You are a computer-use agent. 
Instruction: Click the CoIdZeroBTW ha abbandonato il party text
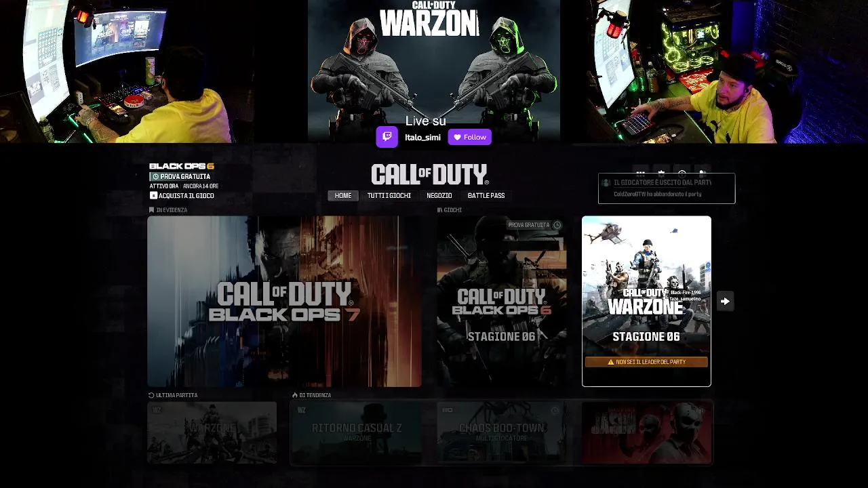[x=658, y=194]
